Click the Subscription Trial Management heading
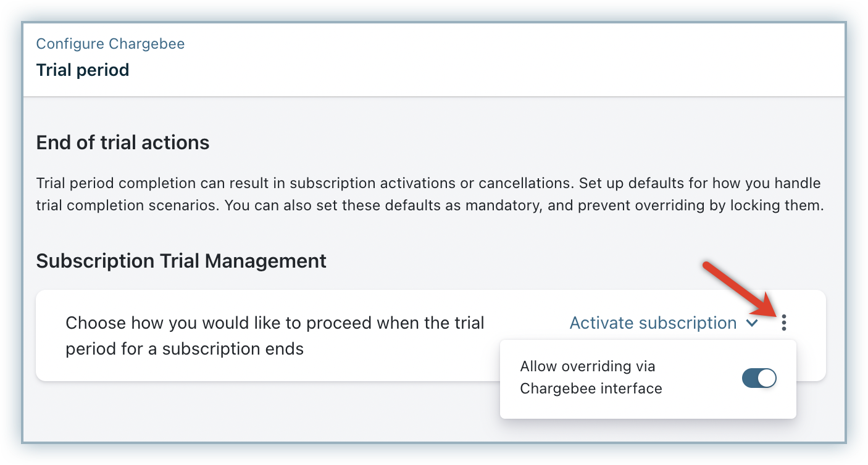Viewport: 868px width, 465px height. (181, 261)
